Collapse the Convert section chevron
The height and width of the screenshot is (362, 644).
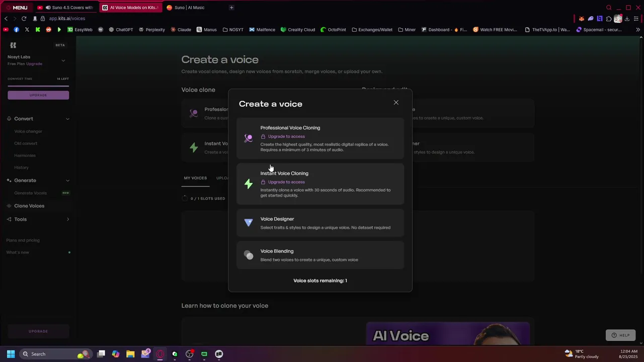point(67,119)
